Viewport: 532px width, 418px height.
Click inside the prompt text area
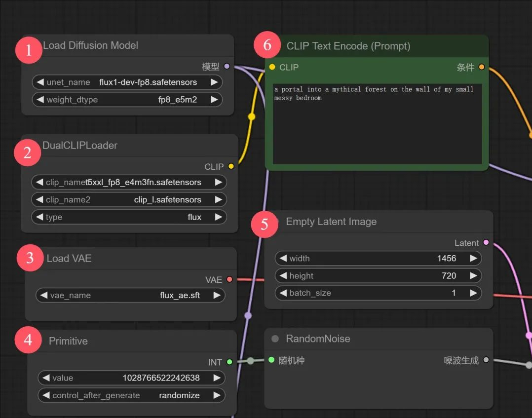tap(377, 128)
